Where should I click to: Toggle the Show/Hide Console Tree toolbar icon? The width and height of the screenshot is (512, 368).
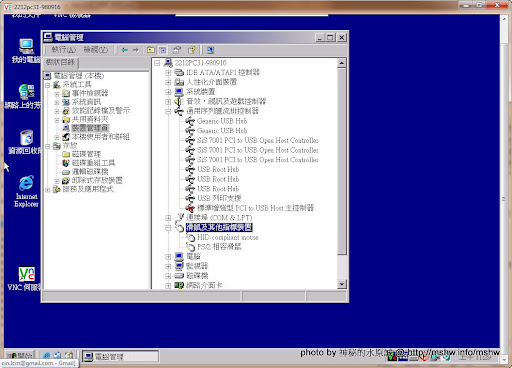pyautogui.click(x=162, y=50)
